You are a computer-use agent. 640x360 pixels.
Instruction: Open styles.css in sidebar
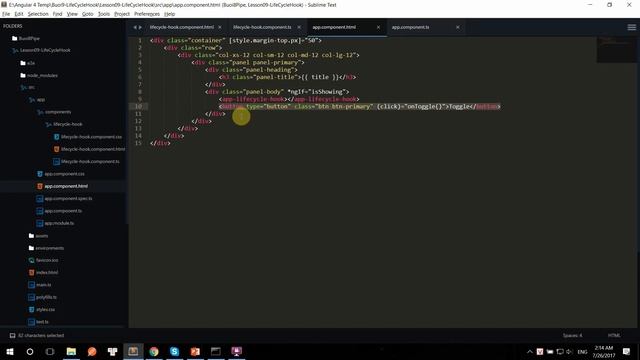coord(45,310)
